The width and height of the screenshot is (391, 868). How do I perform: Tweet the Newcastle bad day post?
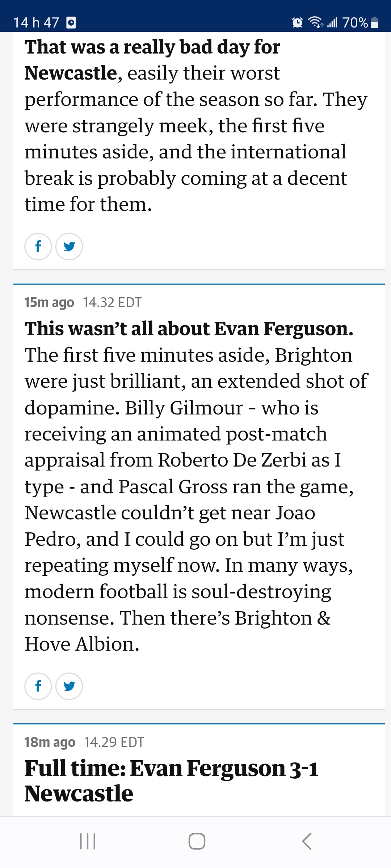click(69, 246)
